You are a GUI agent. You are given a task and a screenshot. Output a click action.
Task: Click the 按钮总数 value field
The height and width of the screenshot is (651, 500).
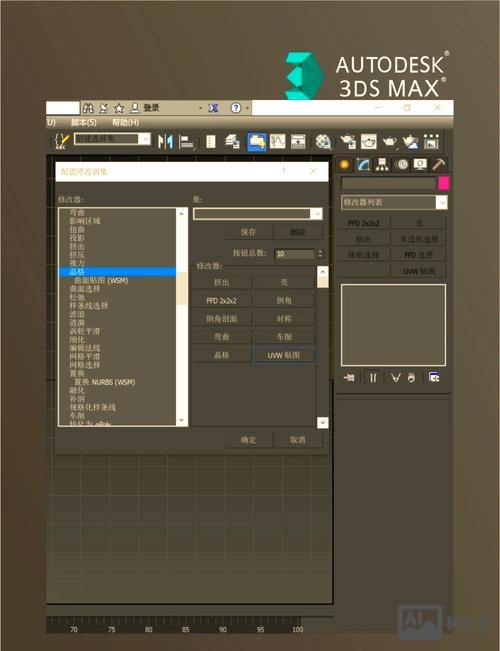point(295,254)
